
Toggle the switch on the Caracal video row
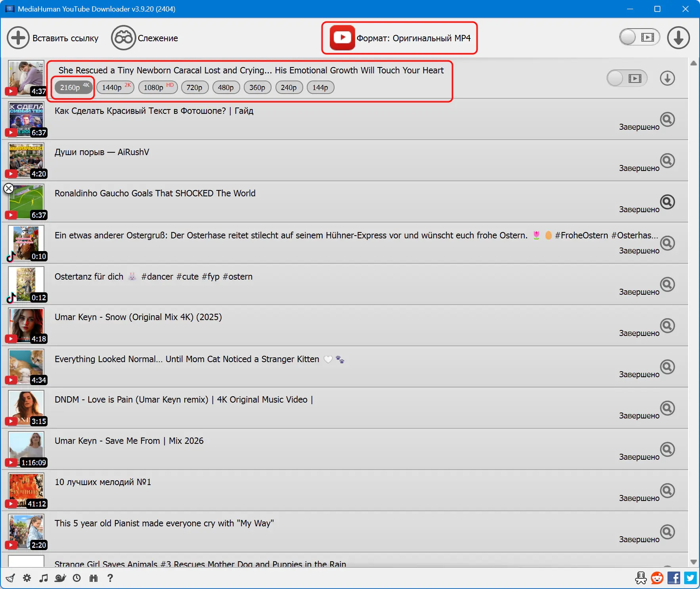click(627, 78)
